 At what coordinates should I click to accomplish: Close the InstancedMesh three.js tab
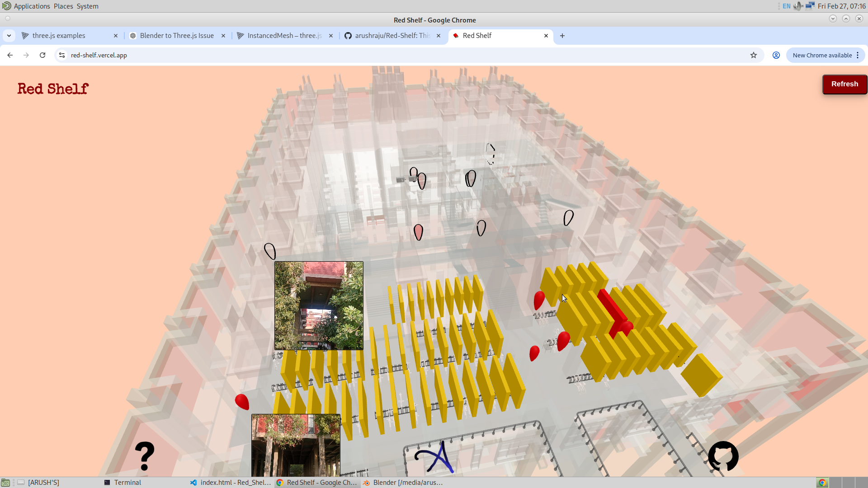tap(331, 36)
